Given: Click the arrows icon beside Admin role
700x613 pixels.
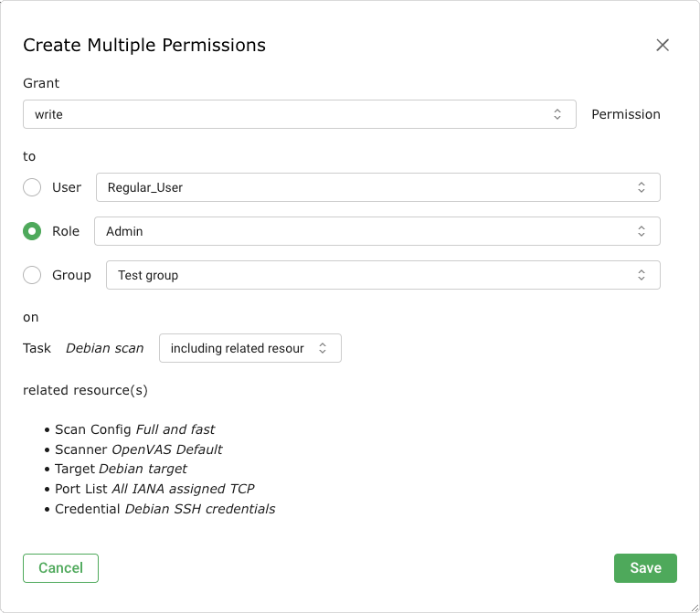Looking at the screenshot, I should [x=642, y=231].
